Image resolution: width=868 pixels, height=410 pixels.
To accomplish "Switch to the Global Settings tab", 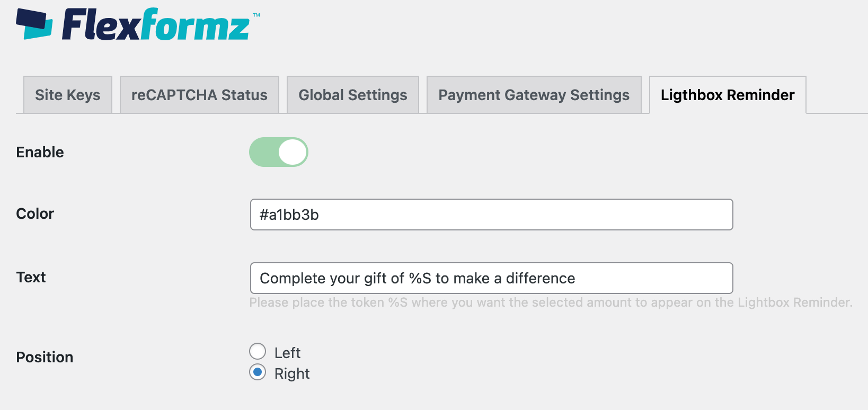I will [x=352, y=95].
